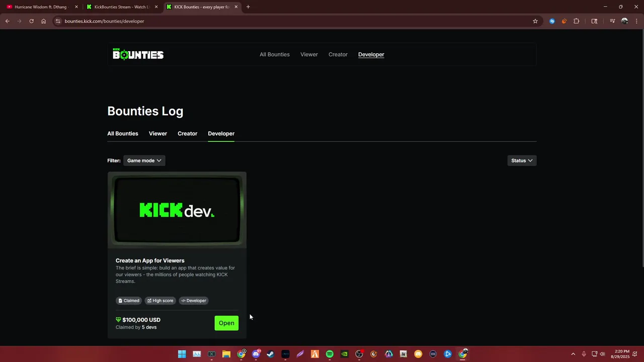This screenshot has height=362, width=644.
Task: Open OBS Studio from the taskbar
Action: point(359,354)
